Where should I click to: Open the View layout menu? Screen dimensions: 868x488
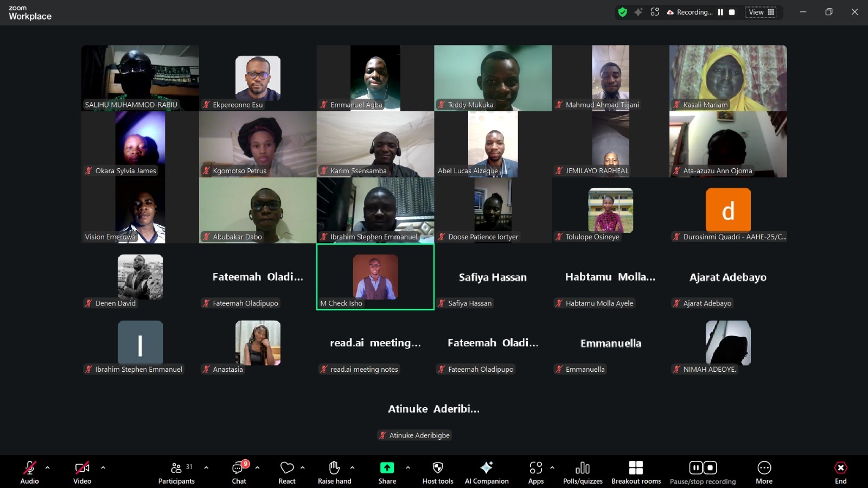point(761,12)
